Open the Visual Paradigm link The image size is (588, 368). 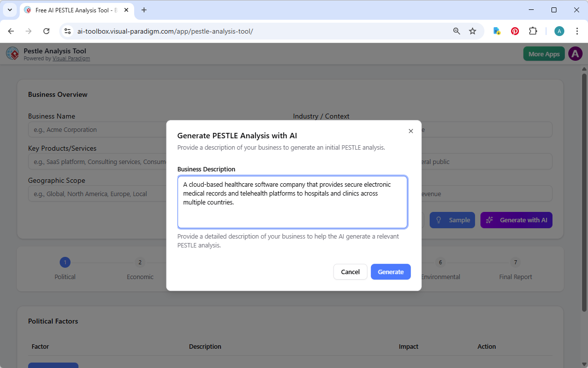click(x=71, y=58)
